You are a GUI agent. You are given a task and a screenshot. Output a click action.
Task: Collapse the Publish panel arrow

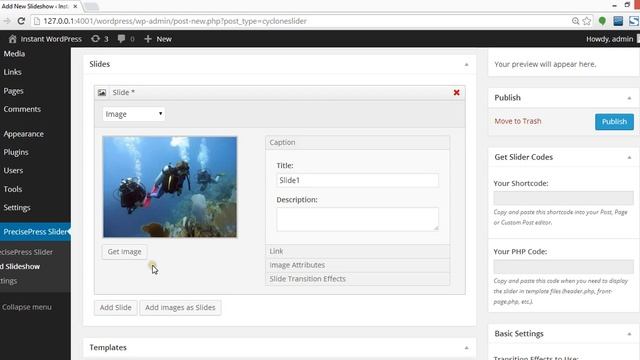[629, 98]
